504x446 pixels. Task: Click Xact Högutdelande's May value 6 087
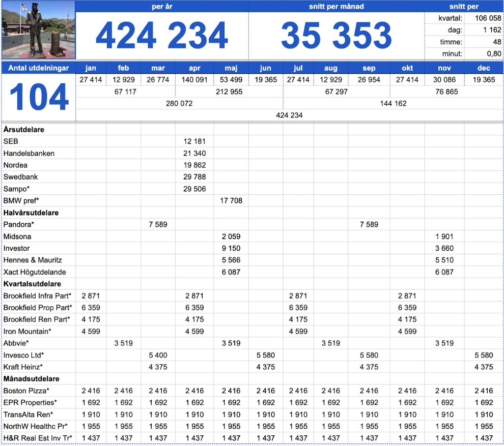tap(231, 272)
